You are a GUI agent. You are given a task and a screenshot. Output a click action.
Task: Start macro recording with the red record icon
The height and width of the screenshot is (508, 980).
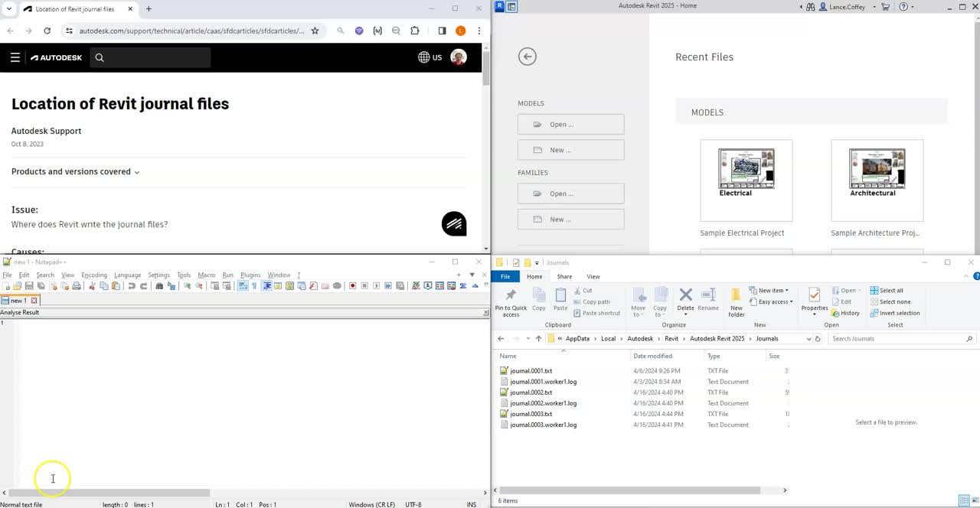(x=352, y=286)
